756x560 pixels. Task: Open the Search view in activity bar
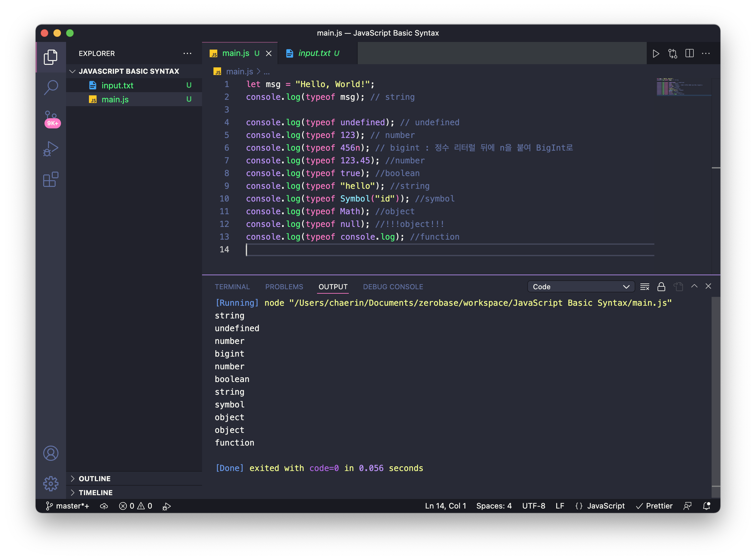click(51, 87)
